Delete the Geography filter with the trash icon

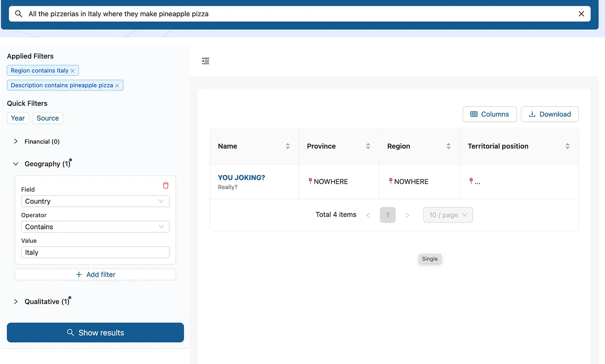pos(165,185)
